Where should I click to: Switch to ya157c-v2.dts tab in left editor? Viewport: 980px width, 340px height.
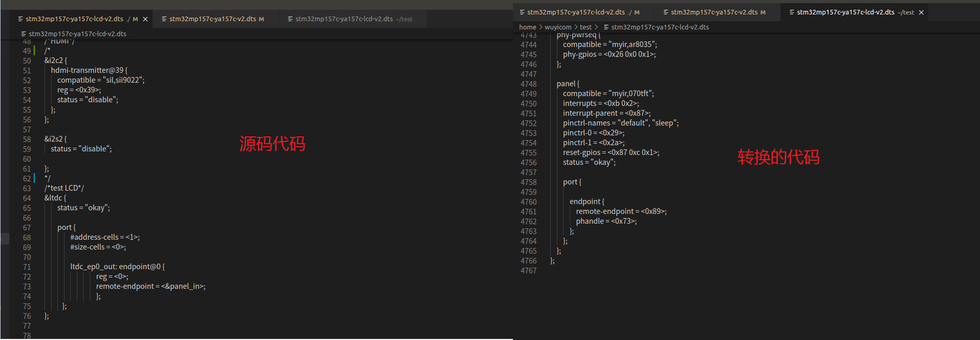point(213,19)
